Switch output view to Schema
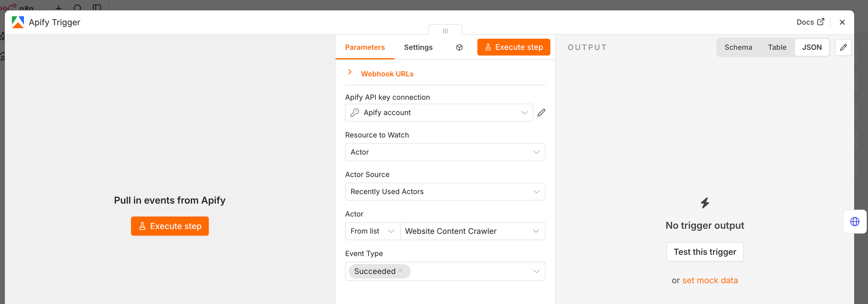This screenshot has width=868, height=304. coord(738,47)
